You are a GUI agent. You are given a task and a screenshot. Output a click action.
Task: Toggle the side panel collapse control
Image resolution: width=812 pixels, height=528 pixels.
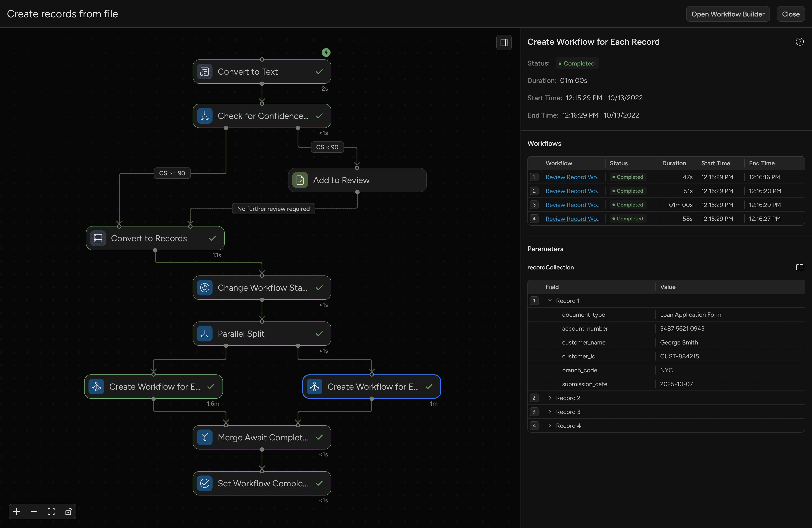pyautogui.click(x=504, y=42)
